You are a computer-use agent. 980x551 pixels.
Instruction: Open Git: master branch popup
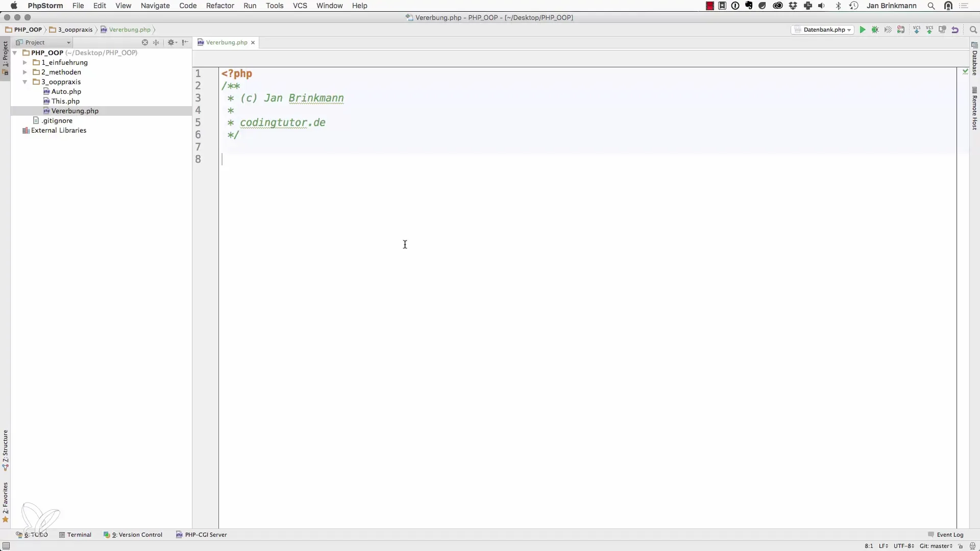(936, 546)
